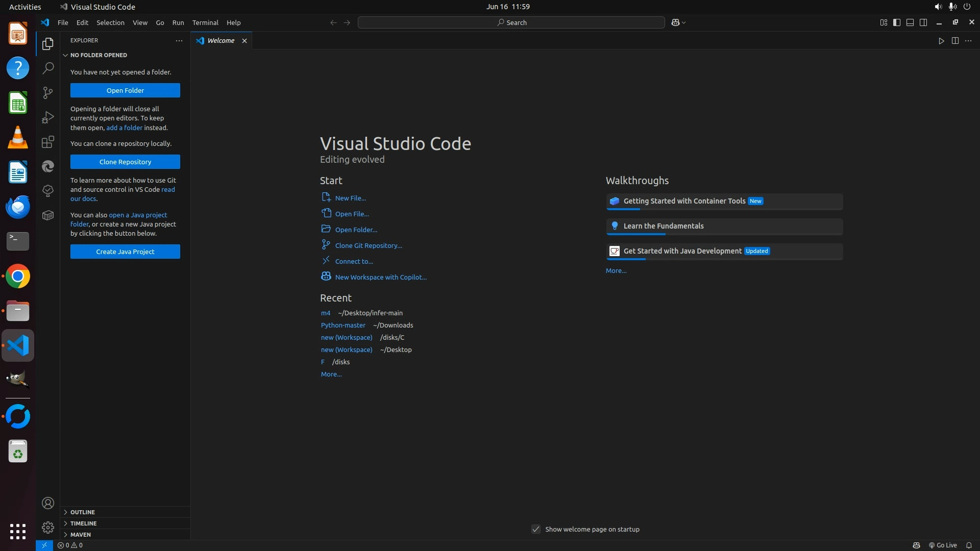Open the Search view in activity bar

(48, 68)
